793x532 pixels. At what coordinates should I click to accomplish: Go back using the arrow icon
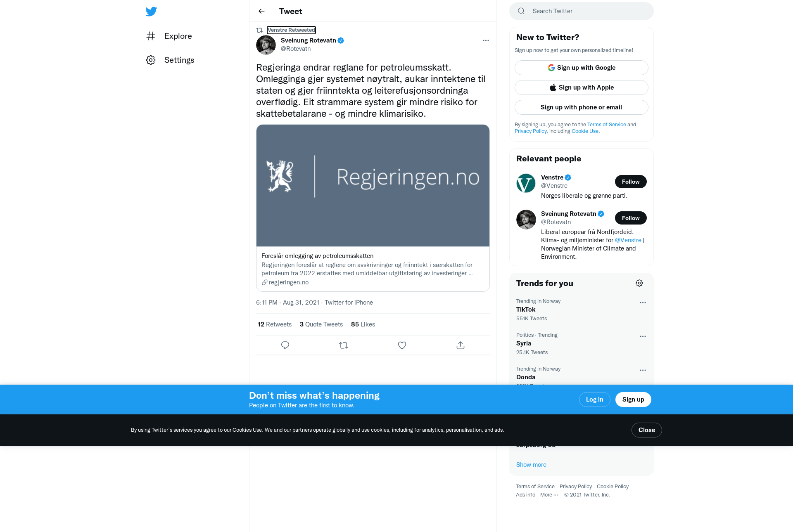[x=261, y=11]
